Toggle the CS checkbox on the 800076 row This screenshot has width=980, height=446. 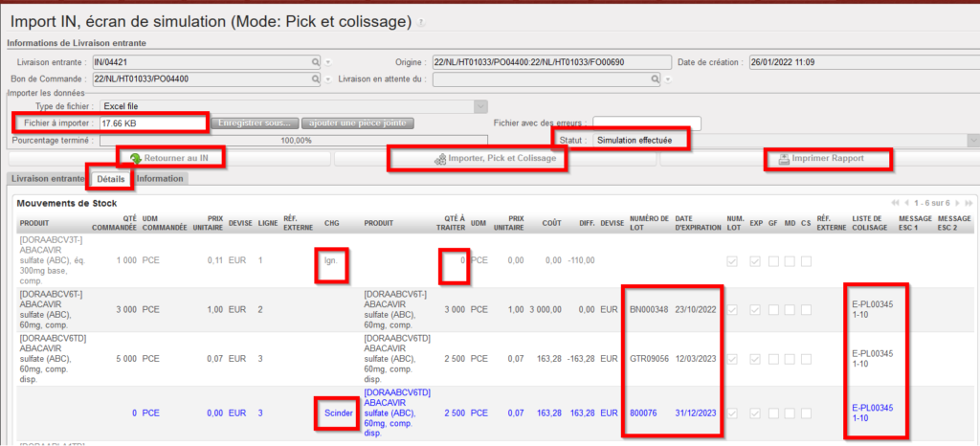tap(807, 413)
